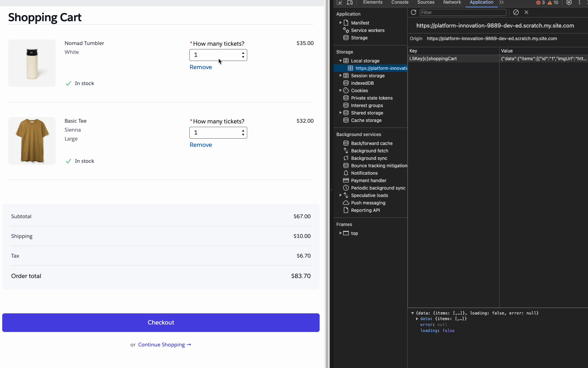Click the Basic Tee quantity field
588x368 pixels.
point(218,133)
